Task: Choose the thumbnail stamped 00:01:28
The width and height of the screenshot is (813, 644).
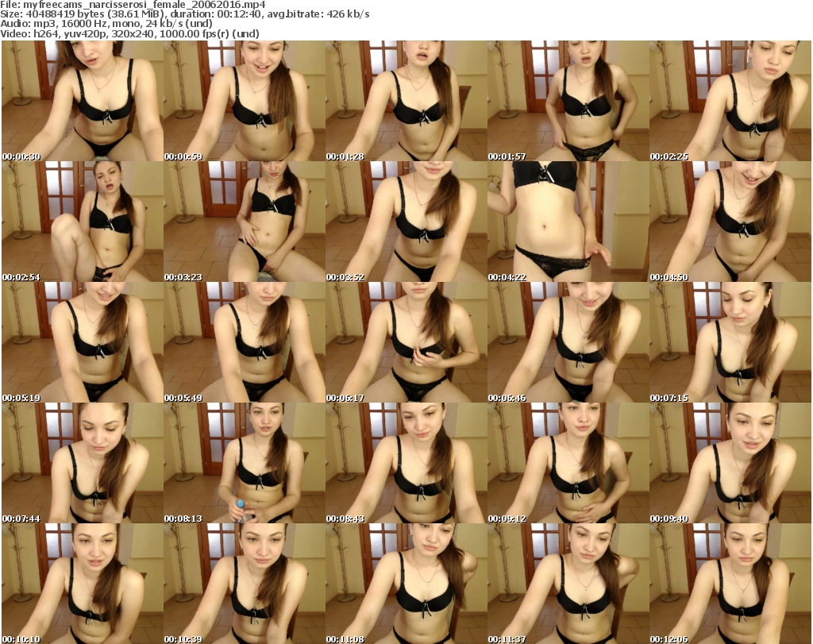Action: [x=406, y=101]
